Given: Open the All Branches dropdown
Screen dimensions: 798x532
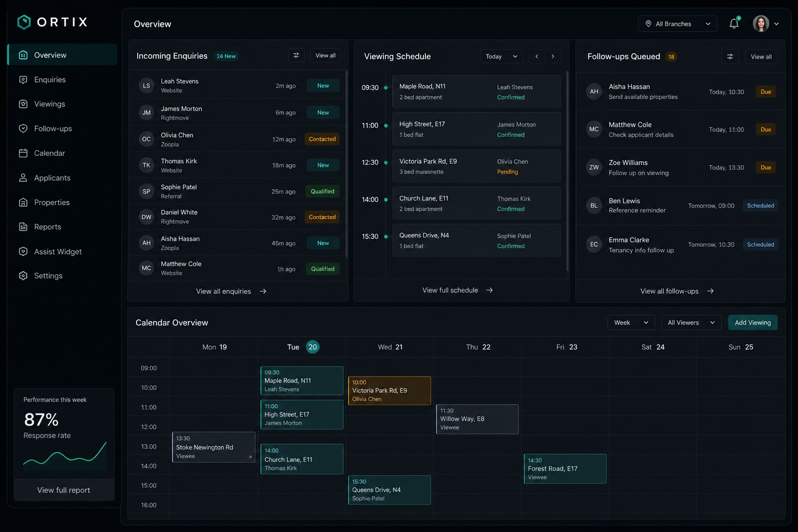Looking at the screenshot, I should pyautogui.click(x=677, y=24).
